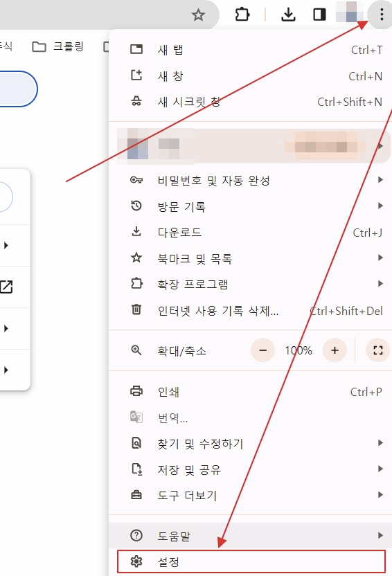Click the puzzle icon beside 확장 프로그램
Screen dimensions: 392x576
pyautogui.click(x=136, y=283)
